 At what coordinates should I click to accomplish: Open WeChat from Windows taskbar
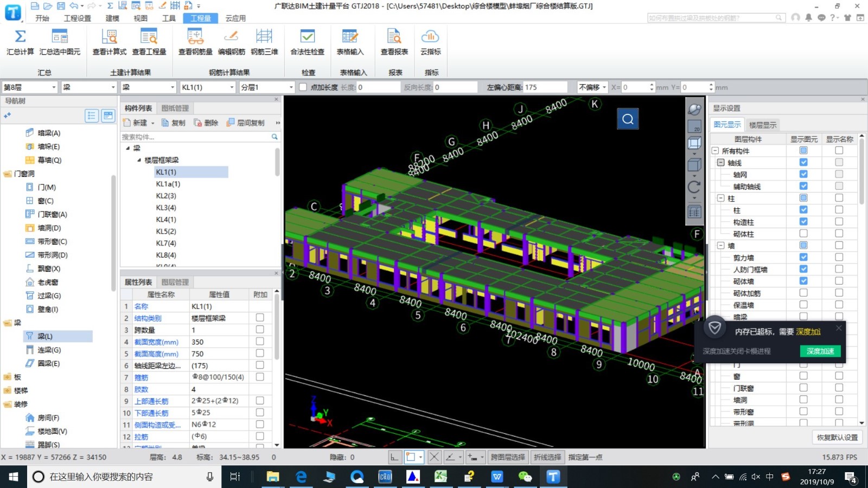click(525, 477)
